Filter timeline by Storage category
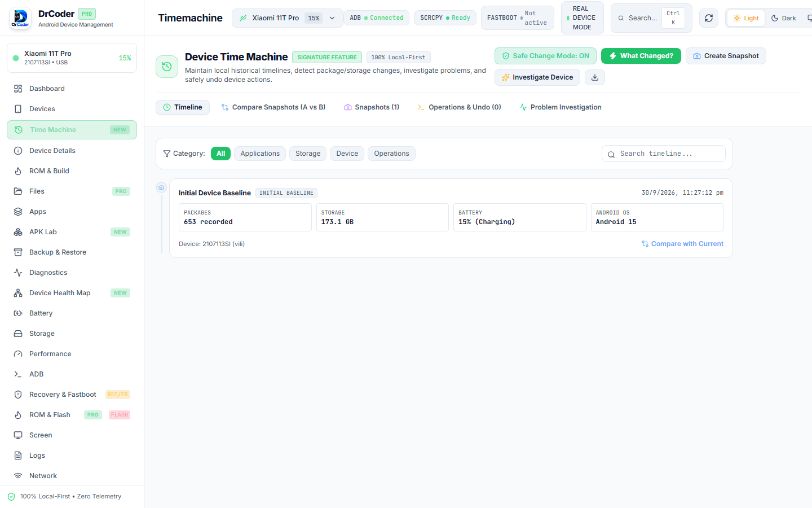The width and height of the screenshot is (812, 508). pyautogui.click(x=308, y=154)
